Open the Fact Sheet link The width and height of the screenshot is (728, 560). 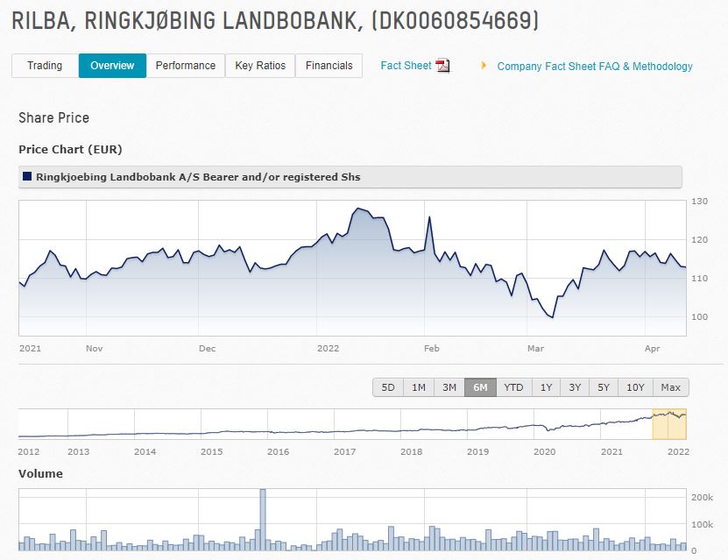click(x=406, y=66)
